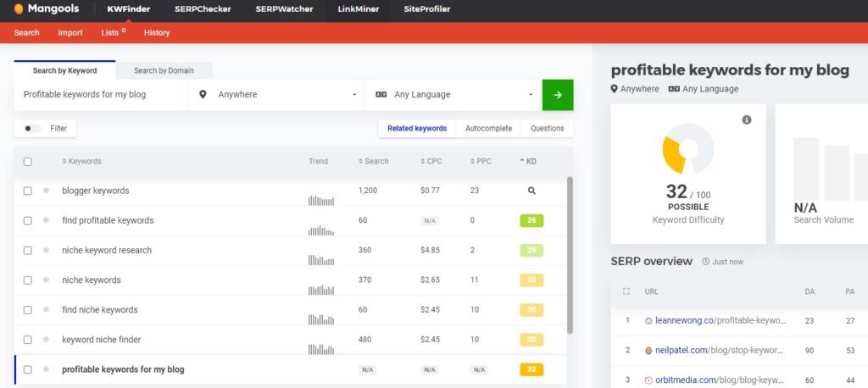Check the niche keyword research checkbox
The width and height of the screenshot is (868, 388).
[28, 250]
